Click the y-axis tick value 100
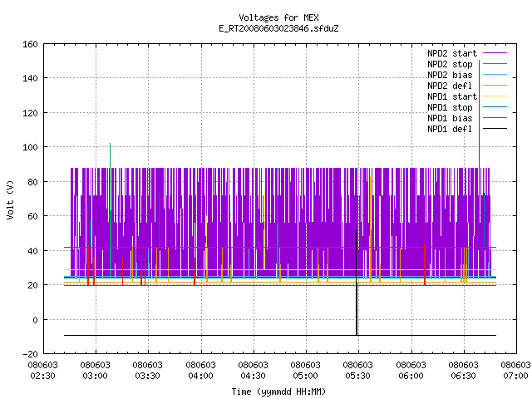The height and width of the screenshot is (399, 532). (30, 147)
